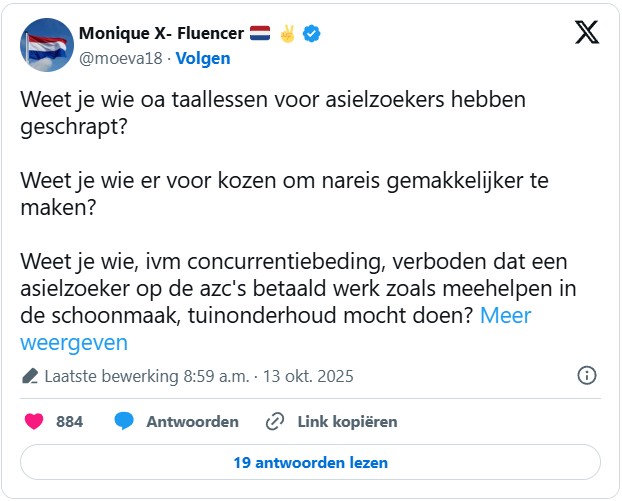This screenshot has height=501, width=622.
Task: Open the 13 okt. 2025 date link
Action: click(308, 377)
